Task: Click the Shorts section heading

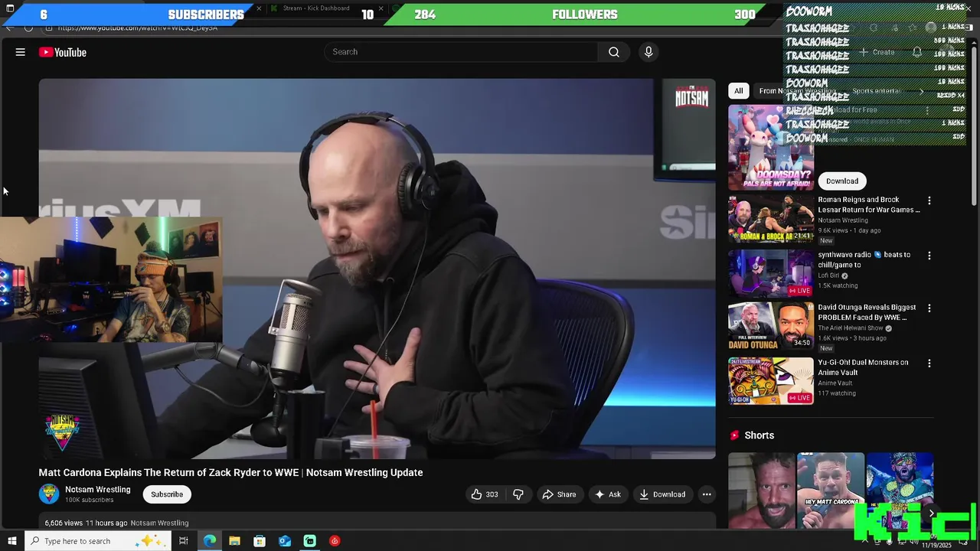Action: [759, 435]
